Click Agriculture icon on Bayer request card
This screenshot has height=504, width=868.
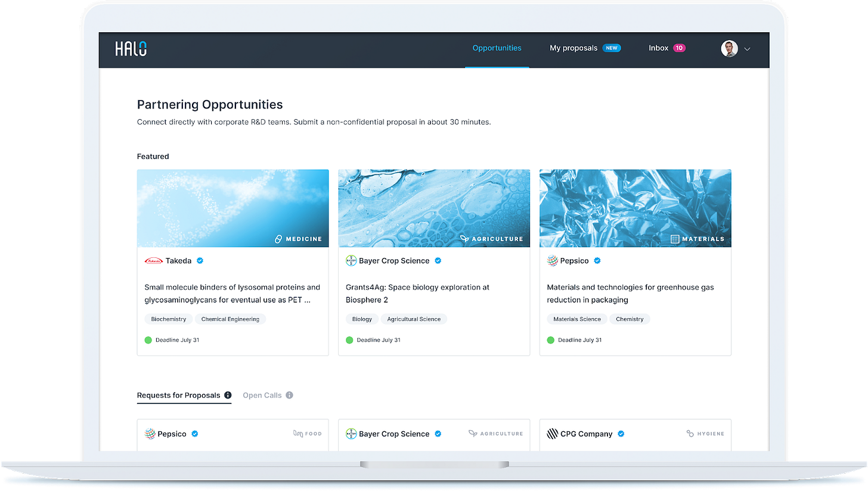tap(473, 434)
